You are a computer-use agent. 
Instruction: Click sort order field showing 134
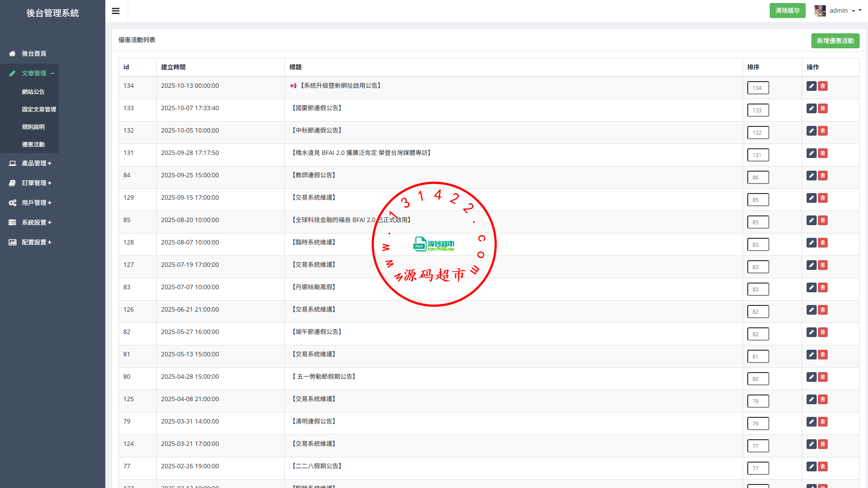pyautogui.click(x=758, y=88)
